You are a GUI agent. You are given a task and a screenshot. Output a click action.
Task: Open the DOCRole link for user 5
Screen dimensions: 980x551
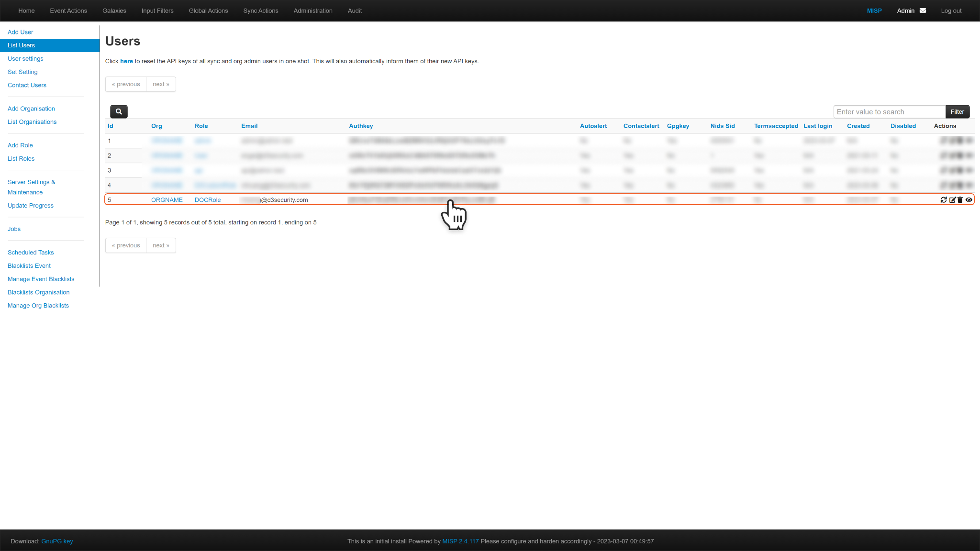(x=208, y=200)
